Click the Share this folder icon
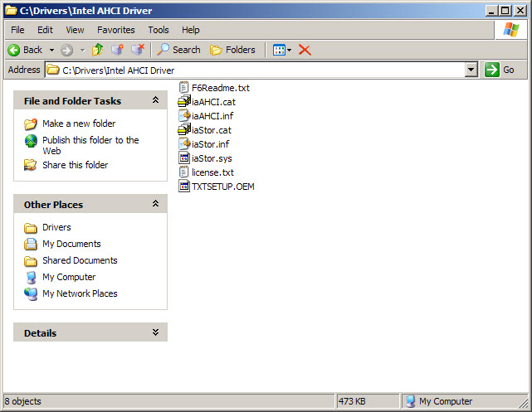Viewport: 532px width, 412px height. tap(31, 165)
